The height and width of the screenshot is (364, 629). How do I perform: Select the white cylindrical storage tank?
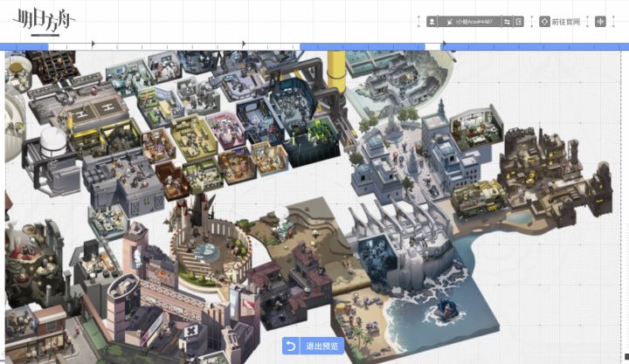coord(53,142)
